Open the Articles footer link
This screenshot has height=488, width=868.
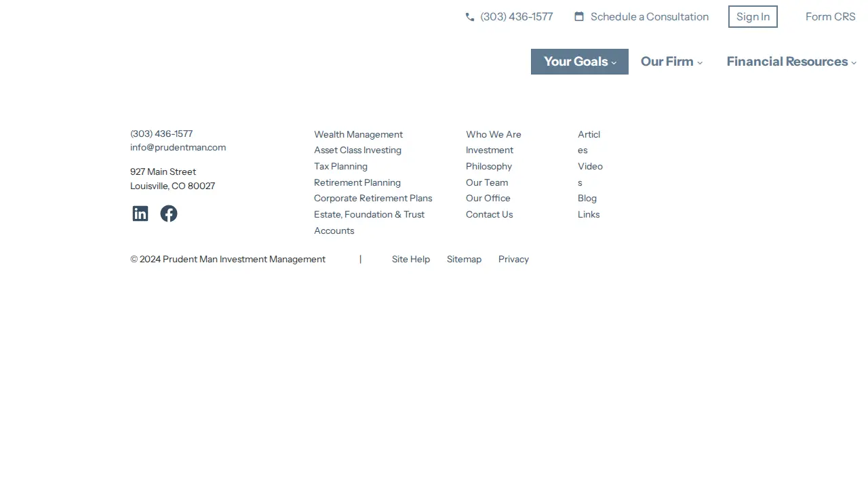[589, 142]
